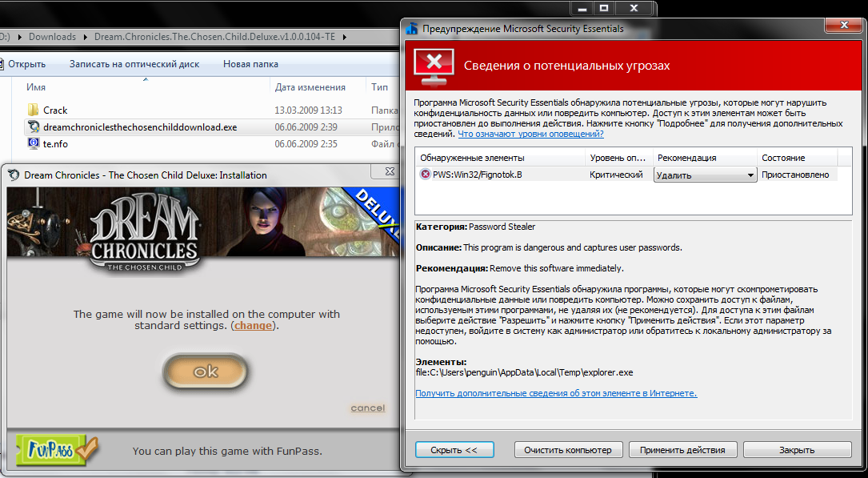Click the Обнаруженные элементы column header
The width and height of the screenshot is (868, 478).
click(472, 158)
